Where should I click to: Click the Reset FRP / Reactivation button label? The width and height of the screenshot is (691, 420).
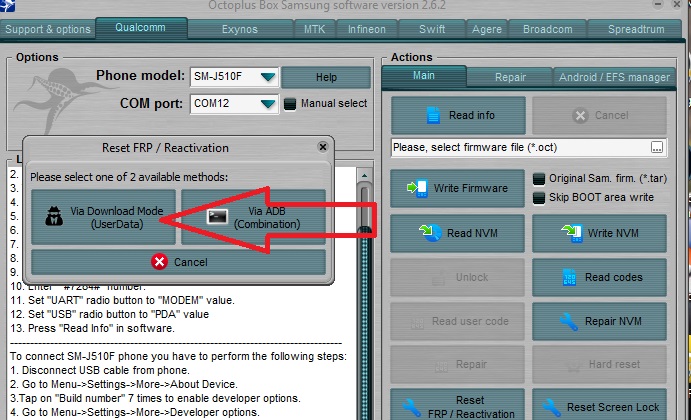pyautogui.click(x=471, y=407)
